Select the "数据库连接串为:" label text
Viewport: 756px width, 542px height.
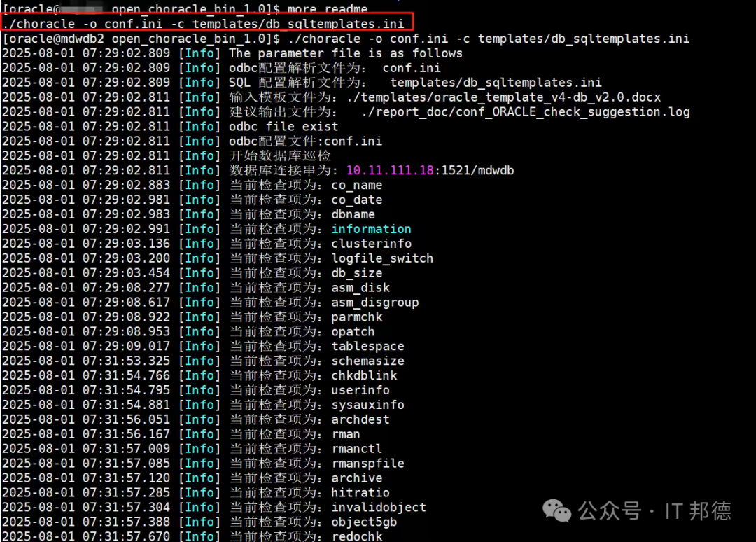click(x=284, y=170)
